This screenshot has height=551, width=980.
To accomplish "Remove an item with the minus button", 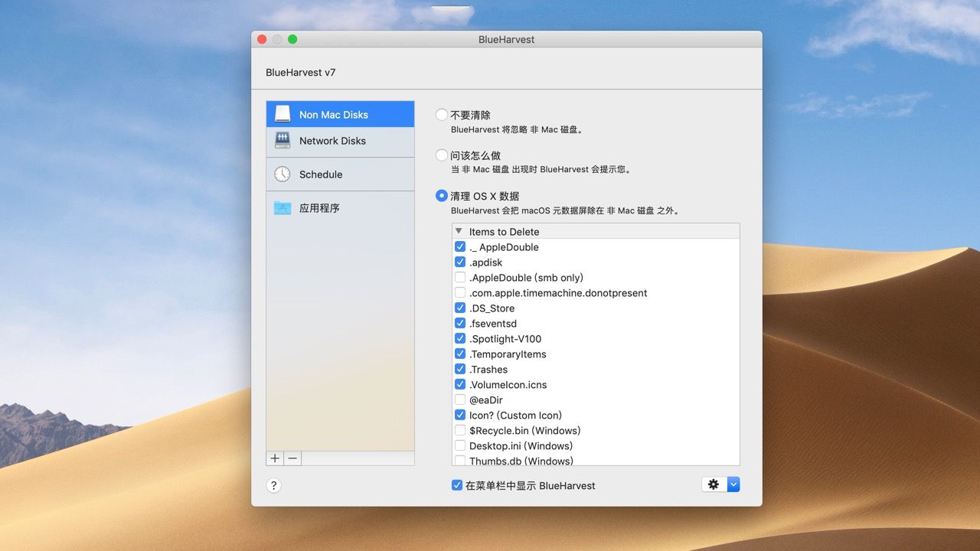I will point(292,458).
